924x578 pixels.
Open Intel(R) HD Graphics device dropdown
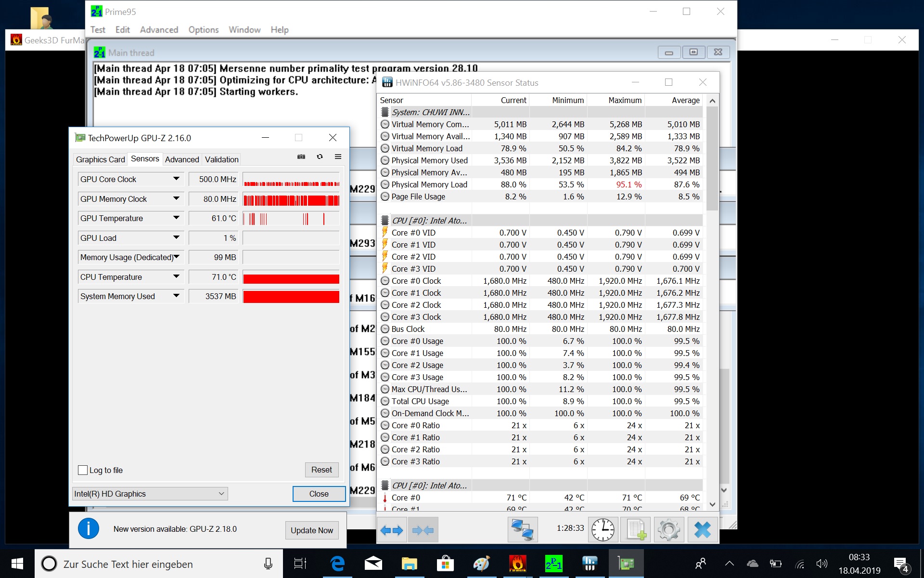click(x=150, y=494)
